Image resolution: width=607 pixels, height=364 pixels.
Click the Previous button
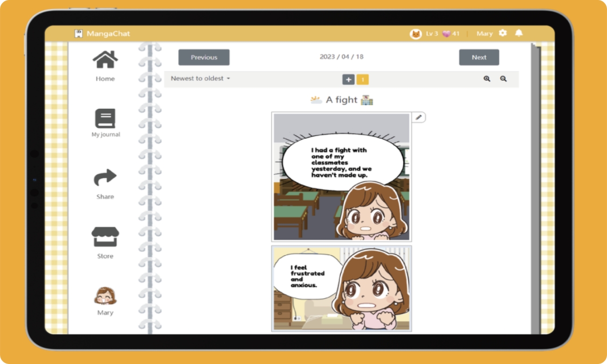click(204, 57)
